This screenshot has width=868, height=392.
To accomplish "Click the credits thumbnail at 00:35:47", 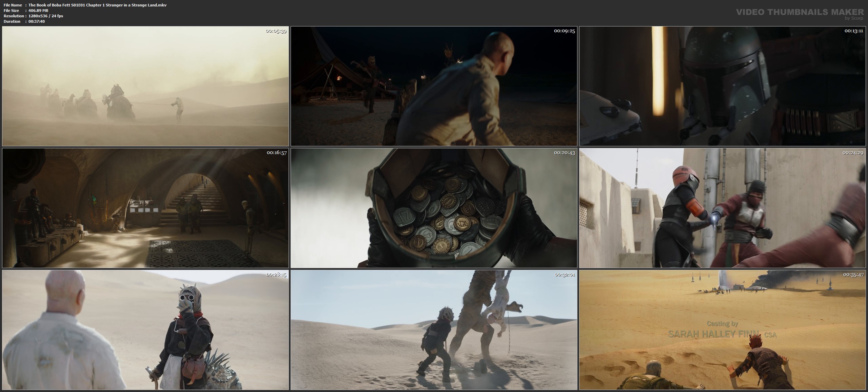I will [722, 330].
